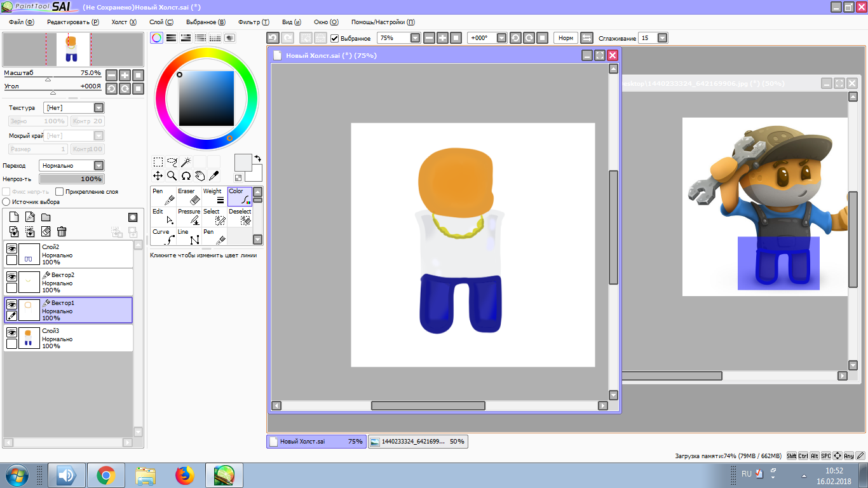Select the eyedropper tool
This screenshot has width=868, height=488.
pos(214,176)
